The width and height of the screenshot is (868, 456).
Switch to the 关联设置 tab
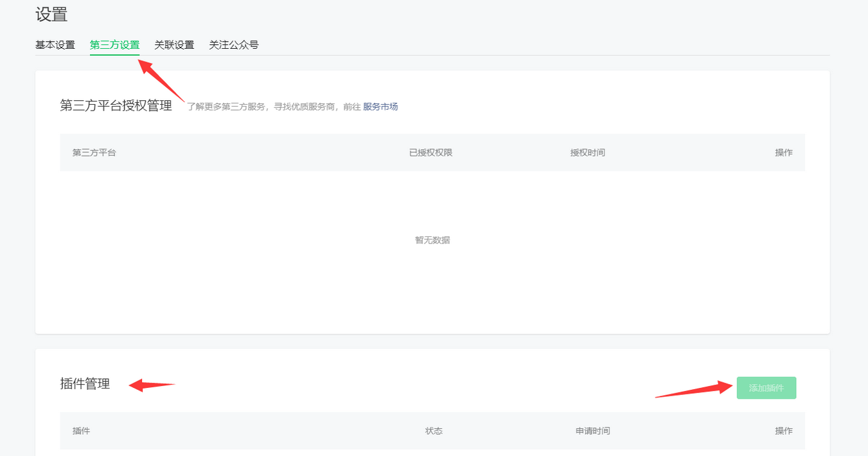pyautogui.click(x=174, y=45)
